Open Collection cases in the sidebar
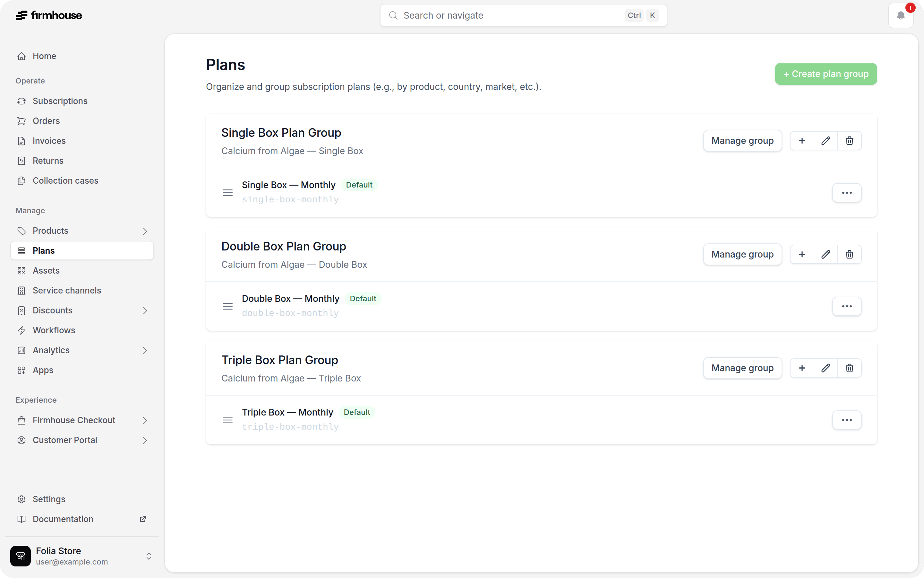This screenshot has width=924, height=578. tap(82, 180)
